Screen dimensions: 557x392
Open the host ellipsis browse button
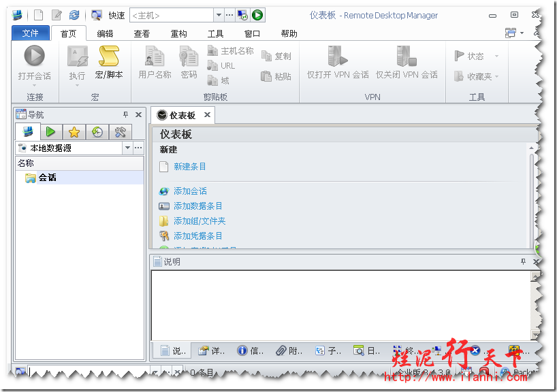[229, 15]
